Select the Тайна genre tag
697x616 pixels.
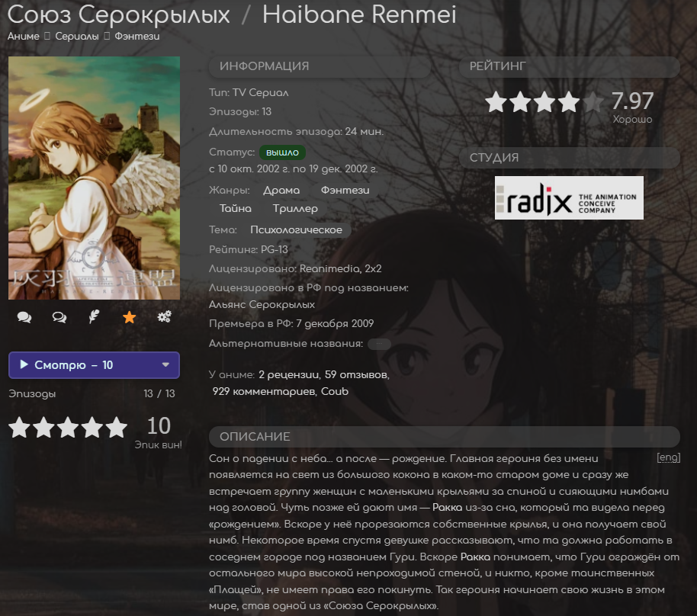(x=235, y=208)
